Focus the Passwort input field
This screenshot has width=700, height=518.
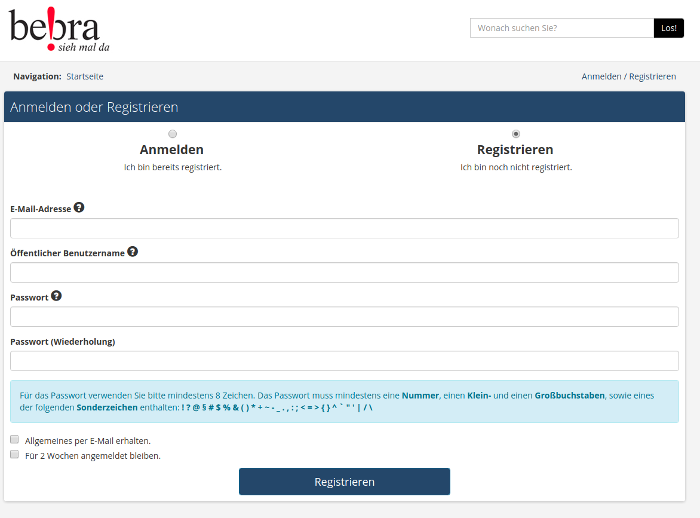pos(344,317)
